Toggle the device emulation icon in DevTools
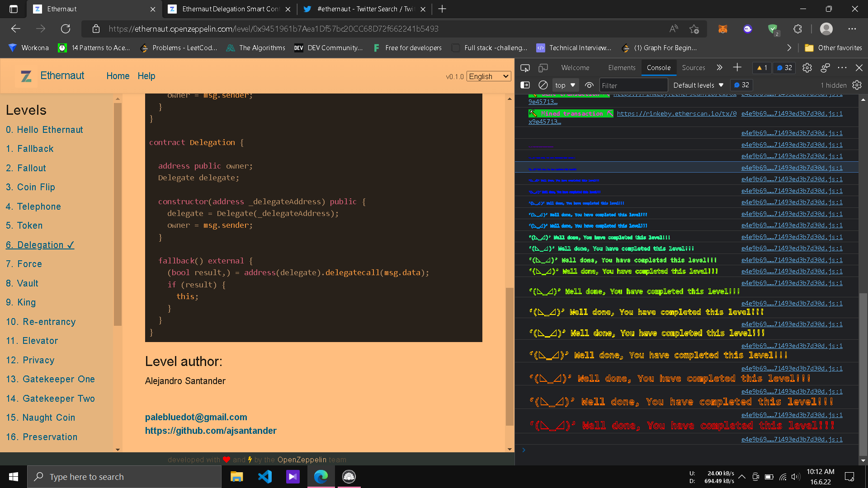 pyautogui.click(x=543, y=68)
